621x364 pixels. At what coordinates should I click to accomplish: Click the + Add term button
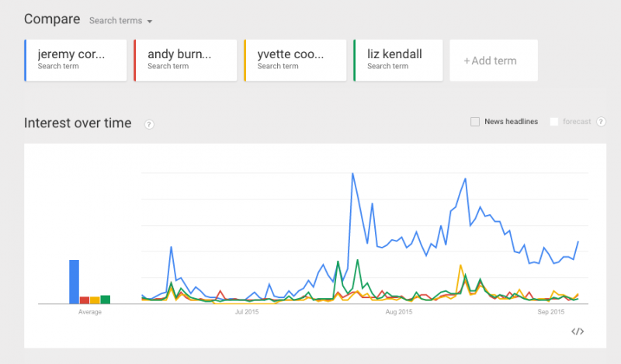tap(494, 61)
